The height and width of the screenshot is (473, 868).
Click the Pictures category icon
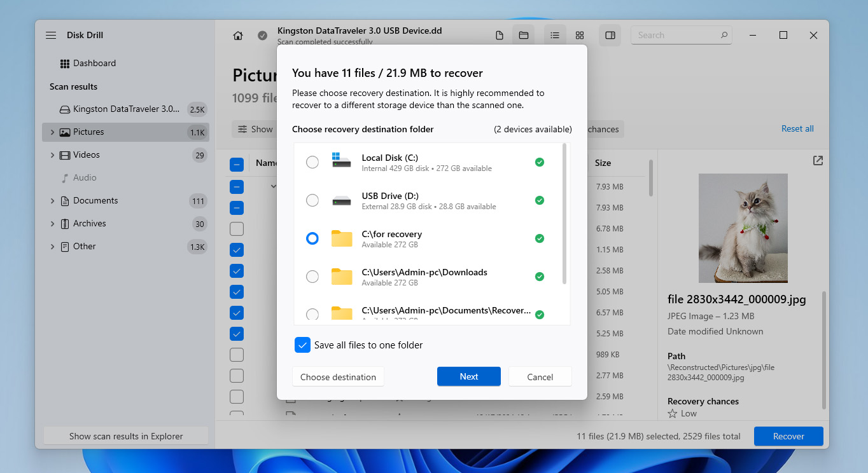(65, 132)
